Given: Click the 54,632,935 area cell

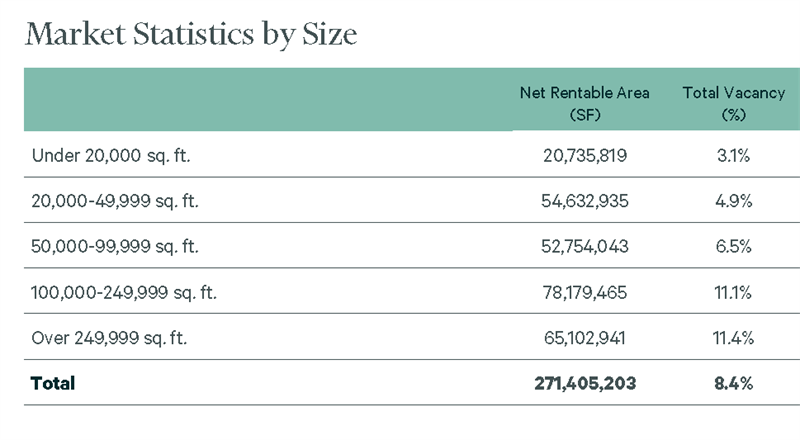Looking at the screenshot, I should click(x=585, y=201).
